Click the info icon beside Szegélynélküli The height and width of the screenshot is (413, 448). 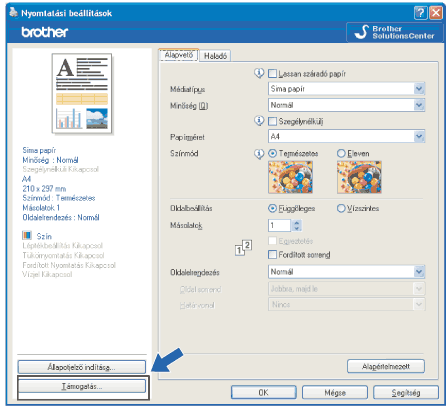tap(259, 121)
